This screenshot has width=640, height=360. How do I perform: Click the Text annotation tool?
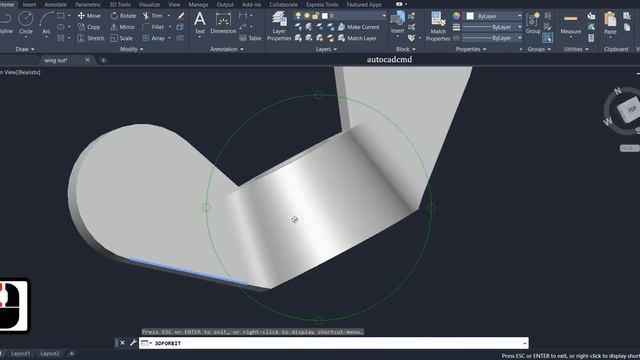[200, 23]
